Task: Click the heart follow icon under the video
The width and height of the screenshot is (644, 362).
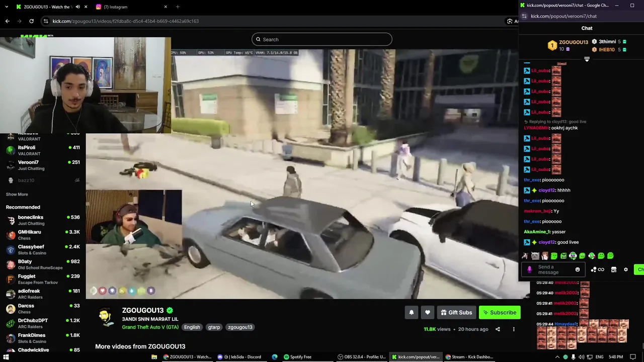Action: point(427,312)
